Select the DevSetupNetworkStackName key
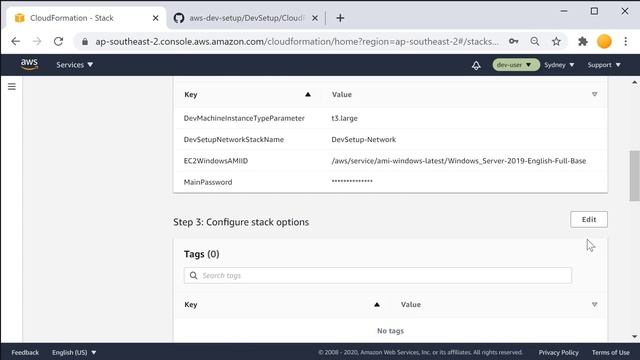The width and height of the screenshot is (640, 360). pos(233,140)
